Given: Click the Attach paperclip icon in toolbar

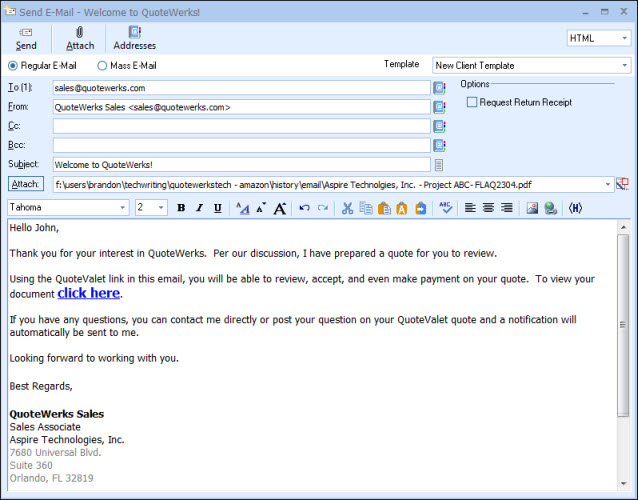Looking at the screenshot, I should click(80, 38).
